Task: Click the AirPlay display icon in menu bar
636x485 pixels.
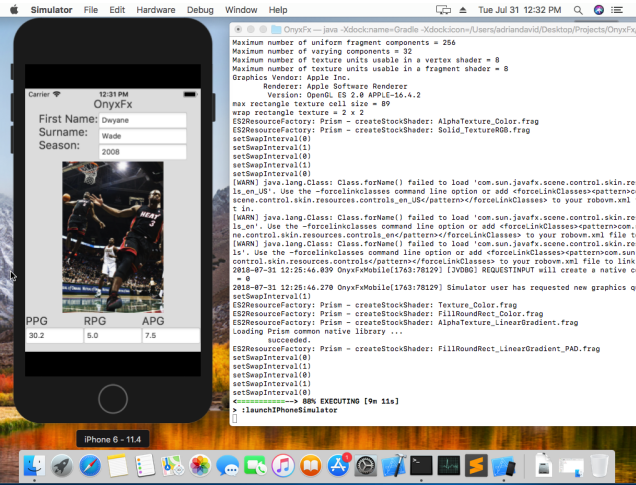Action: pyautogui.click(x=443, y=10)
